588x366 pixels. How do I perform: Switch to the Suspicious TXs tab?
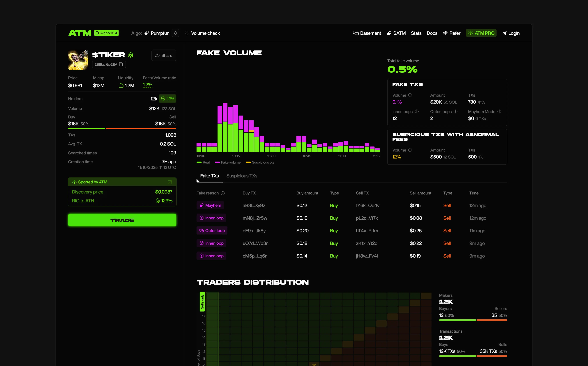[242, 176]
